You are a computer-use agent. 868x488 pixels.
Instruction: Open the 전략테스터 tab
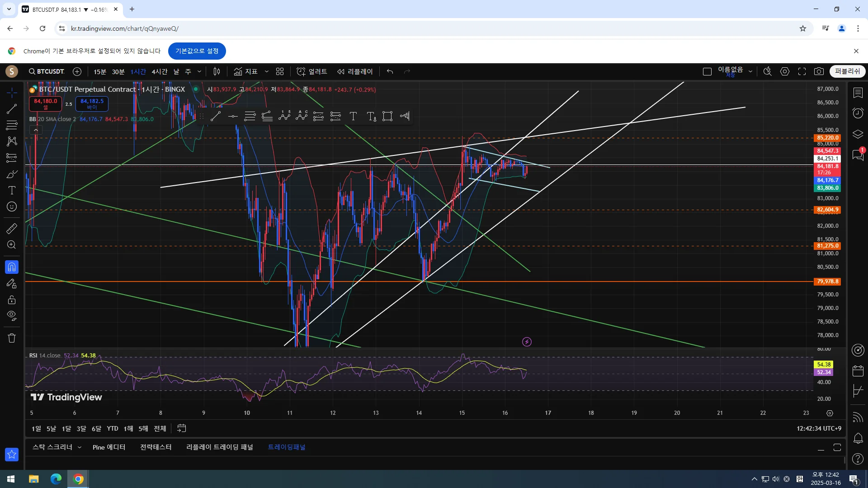[156, 447]
